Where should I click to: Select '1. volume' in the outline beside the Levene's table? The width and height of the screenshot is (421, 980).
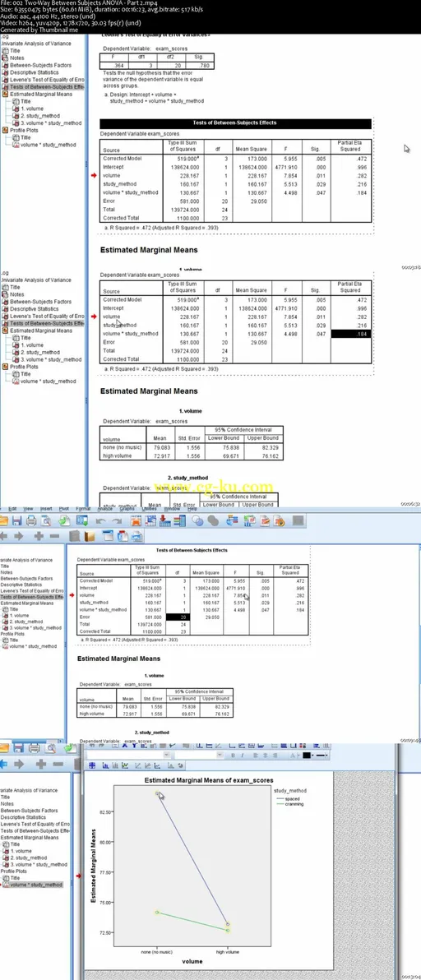(x=32, y=109)
